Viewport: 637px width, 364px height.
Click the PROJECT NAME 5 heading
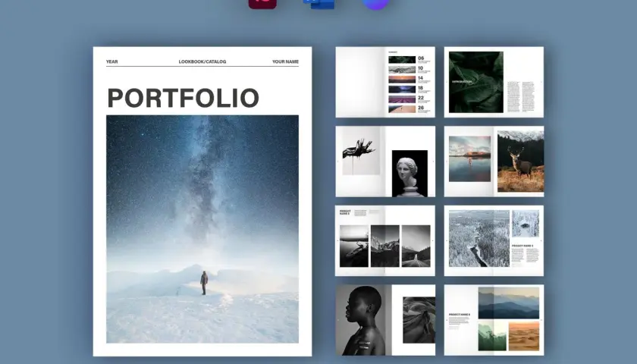[x=460, y=315]
